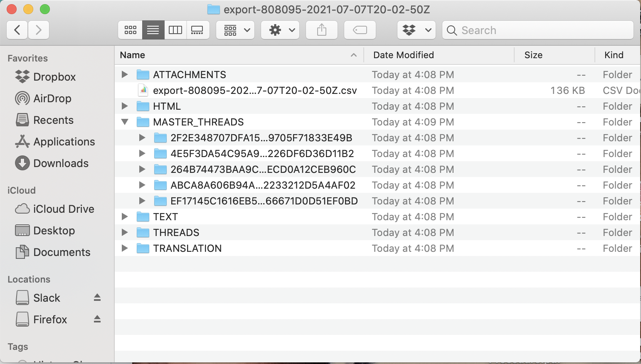
Task: Sort by the Date Modified column header
Action: (x=439, y=55)
